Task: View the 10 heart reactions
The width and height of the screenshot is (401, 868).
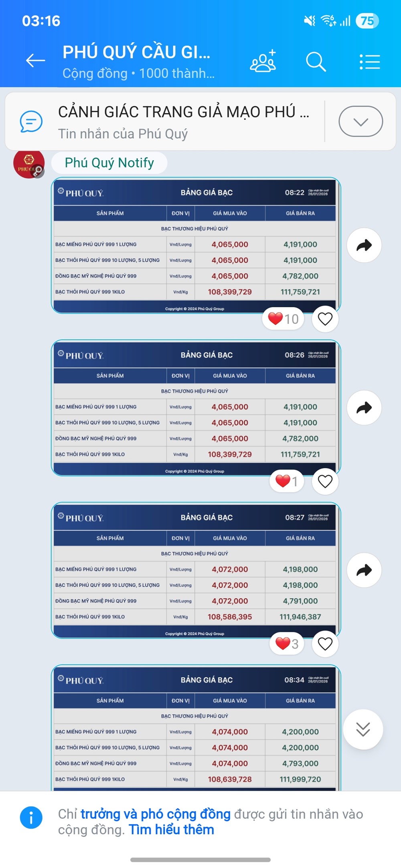Action: click(x=283, y=319)
